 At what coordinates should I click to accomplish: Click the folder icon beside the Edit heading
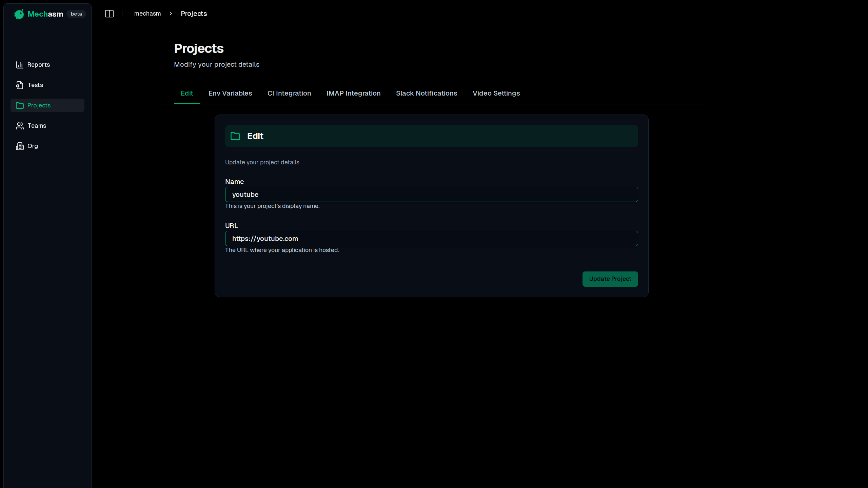coord(235,136)
